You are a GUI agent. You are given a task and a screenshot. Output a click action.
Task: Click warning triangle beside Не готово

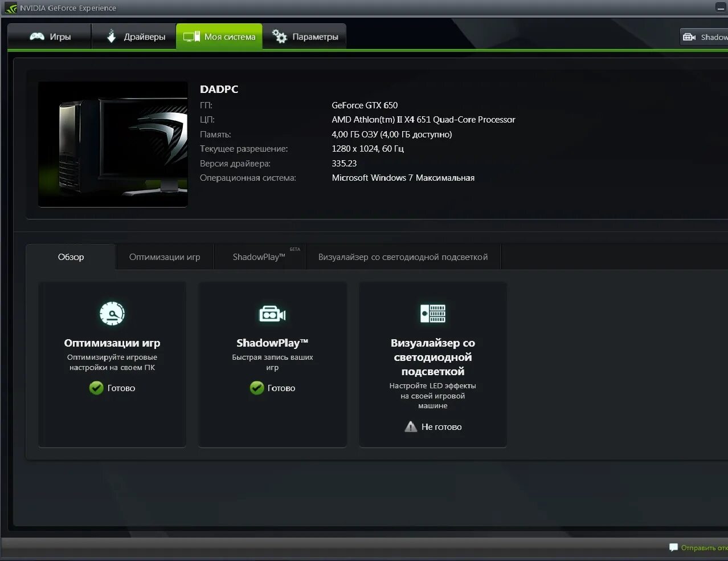point(411,426)
